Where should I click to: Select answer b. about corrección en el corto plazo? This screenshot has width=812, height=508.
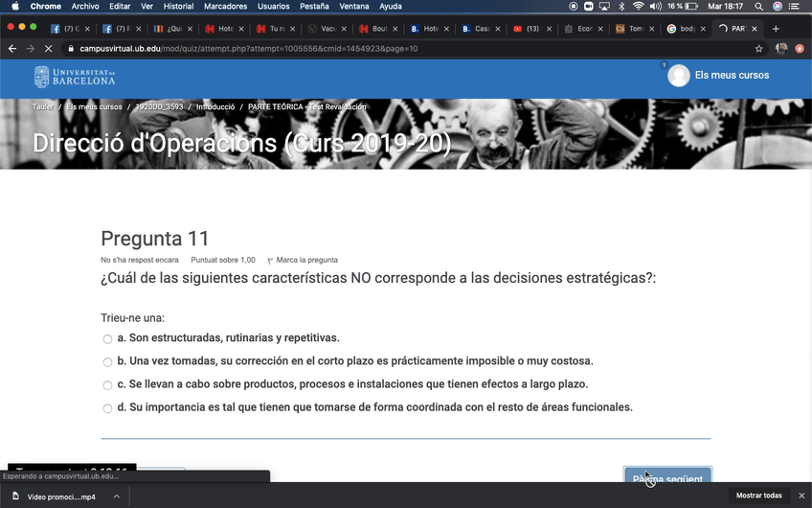[x=107, y=362]
